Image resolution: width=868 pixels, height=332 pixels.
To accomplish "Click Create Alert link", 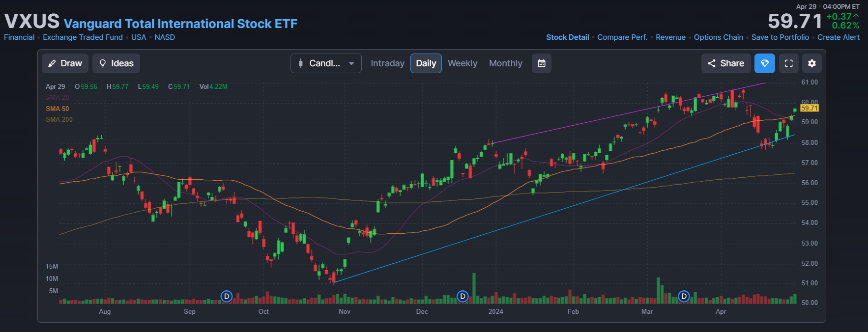I will (839, 37).
